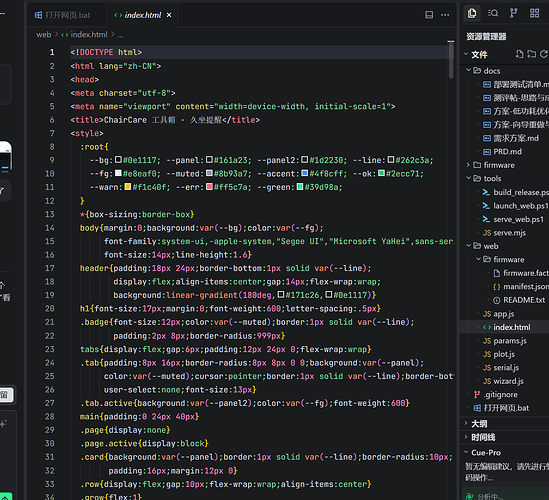This screenshot has height=500, width=549.
Task: Click line number 28 in gutter
Action: 50,417
